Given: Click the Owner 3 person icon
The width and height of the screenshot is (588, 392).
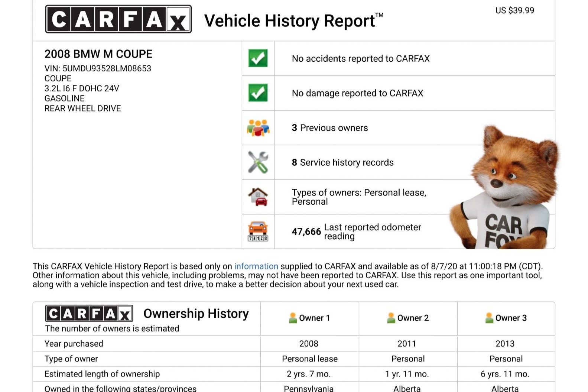Looking at the screenshot, I should click(489, 318).
